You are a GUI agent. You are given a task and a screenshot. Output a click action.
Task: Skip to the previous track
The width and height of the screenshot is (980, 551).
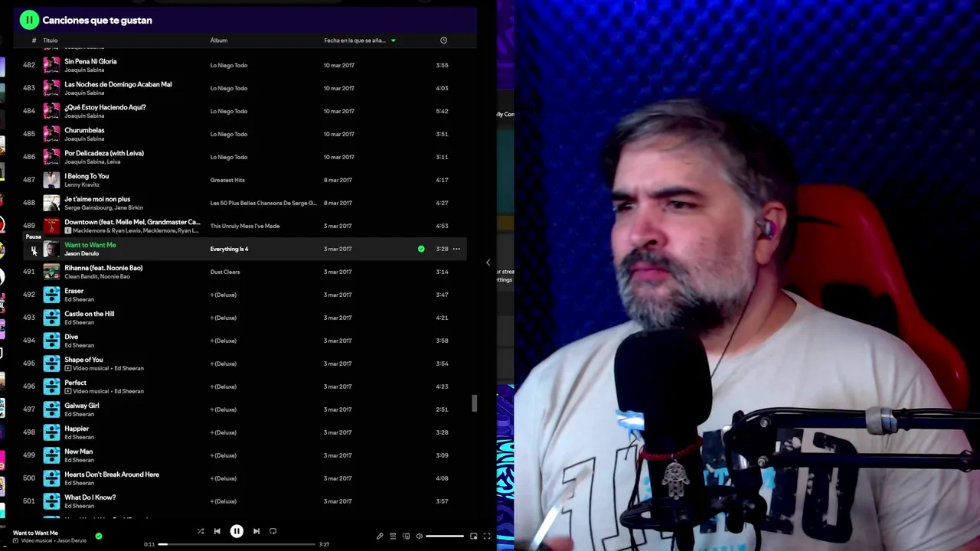217,531
